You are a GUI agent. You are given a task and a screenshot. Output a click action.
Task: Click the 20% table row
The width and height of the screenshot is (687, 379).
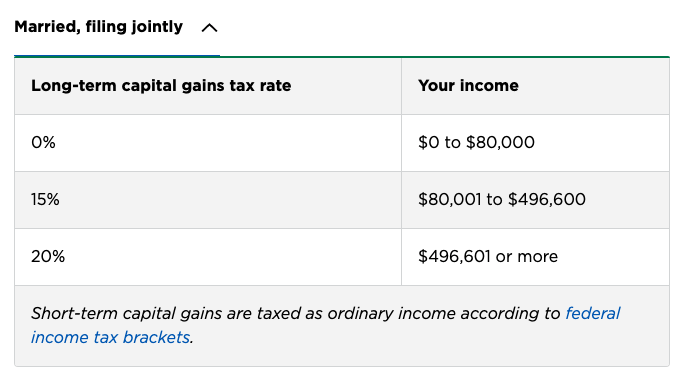click(x=342, y=257)
